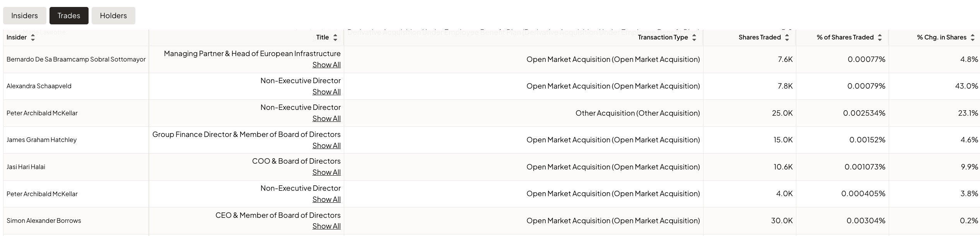Click the % of Shares Traded header label
Image resolution: width=980 pixels, height=236 pixels.
845,37
